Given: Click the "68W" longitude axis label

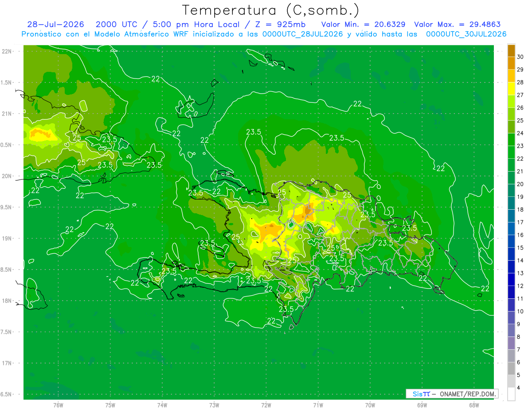Looking at the screenshot, I should click(473, 405).
